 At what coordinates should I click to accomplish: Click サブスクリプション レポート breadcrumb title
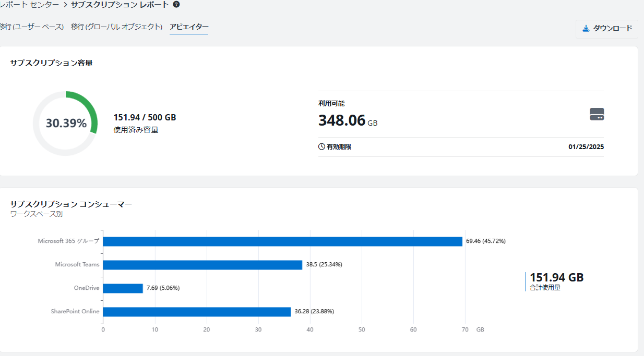point(120,5)
